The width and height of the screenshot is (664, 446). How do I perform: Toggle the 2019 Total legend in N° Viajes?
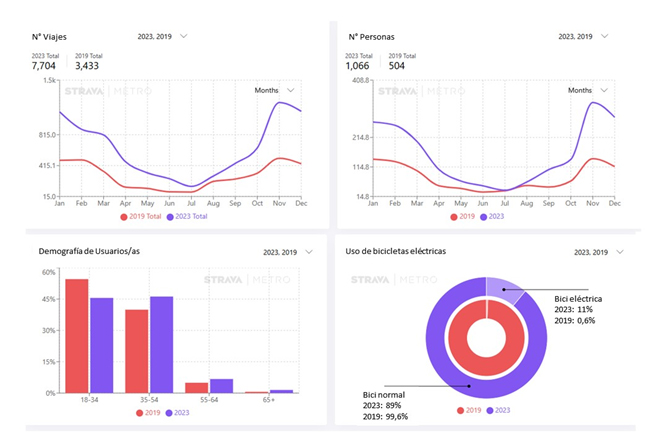pos(142,216)
